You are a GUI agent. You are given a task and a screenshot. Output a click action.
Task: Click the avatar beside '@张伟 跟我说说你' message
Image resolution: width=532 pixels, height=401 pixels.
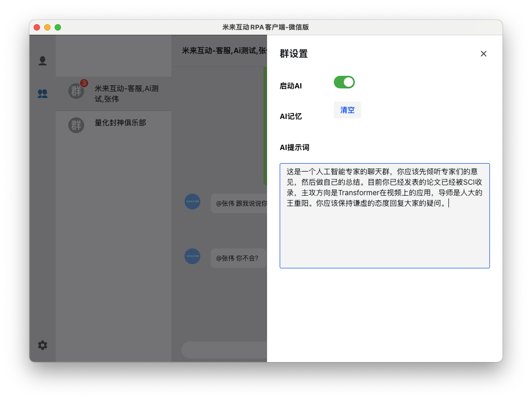pos(192,202)
